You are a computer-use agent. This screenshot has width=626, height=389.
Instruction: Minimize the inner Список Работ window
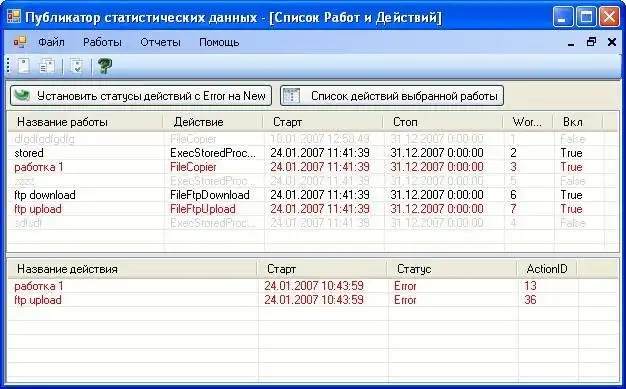(571, 42)
